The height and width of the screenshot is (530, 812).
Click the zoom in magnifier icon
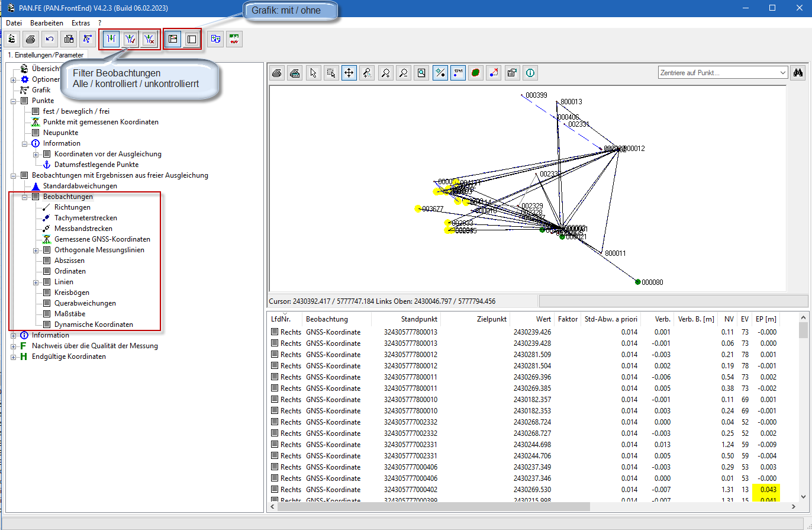pyautogui.click(x=385, y=73)
